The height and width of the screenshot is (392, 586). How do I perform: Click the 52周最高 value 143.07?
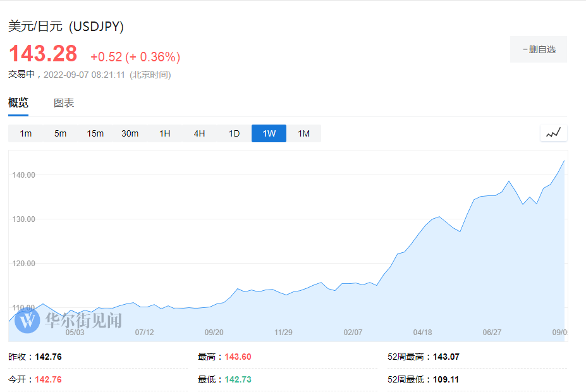click(x=446, y=357)
